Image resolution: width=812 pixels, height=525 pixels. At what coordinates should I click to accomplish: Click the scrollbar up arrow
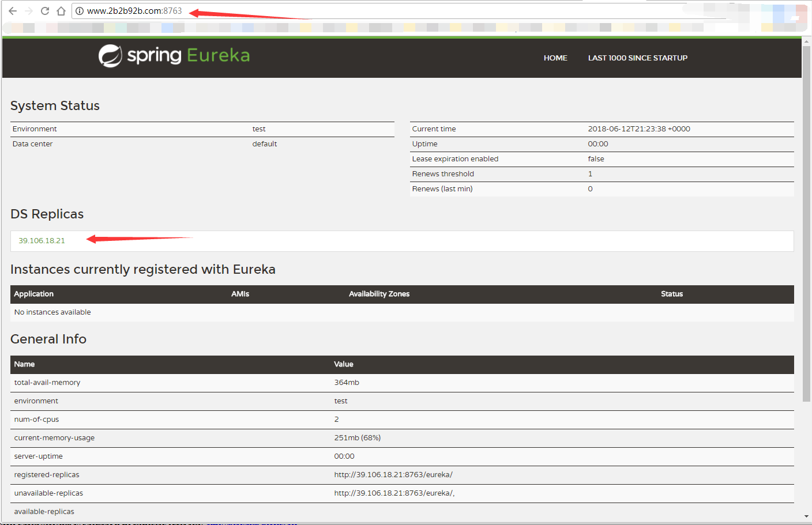coord(806,41)
